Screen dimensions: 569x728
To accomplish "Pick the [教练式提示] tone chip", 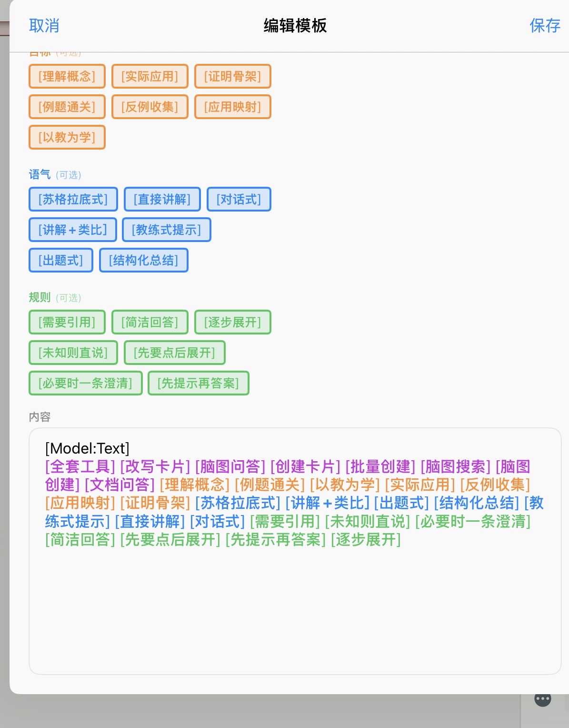I will click(167, 230).
